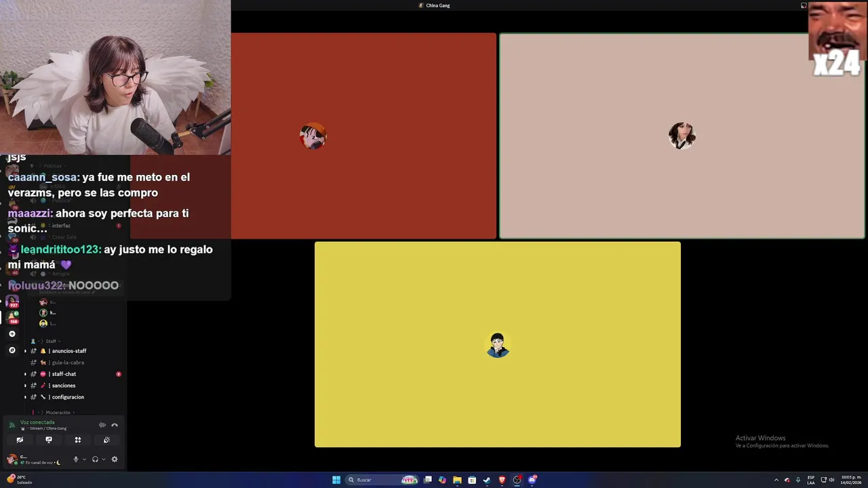Image resolution: width=868 pixels, height=488 pixels.
Task: Open the staff-chat channel
Action: [x=64, y=374]
